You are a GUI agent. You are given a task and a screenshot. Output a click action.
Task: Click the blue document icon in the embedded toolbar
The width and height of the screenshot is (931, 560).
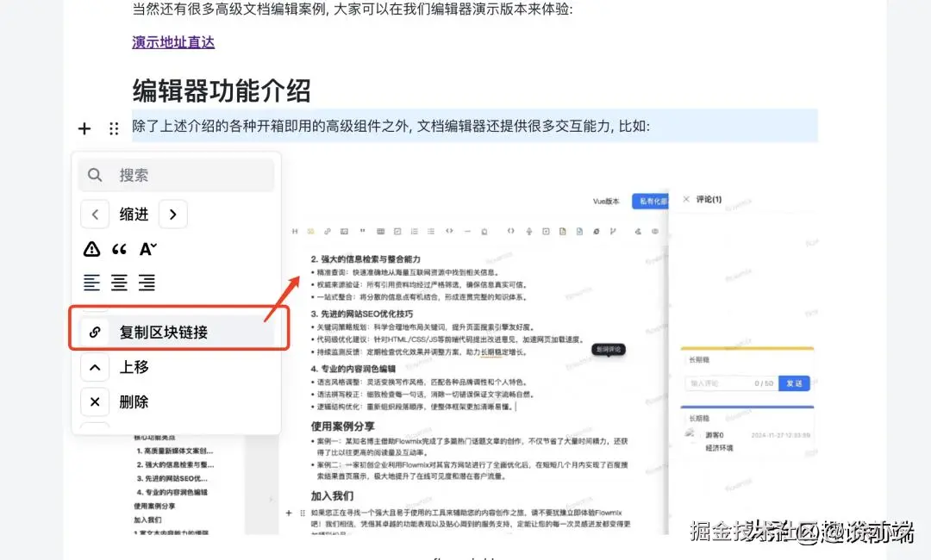click(x=579, y=232)
